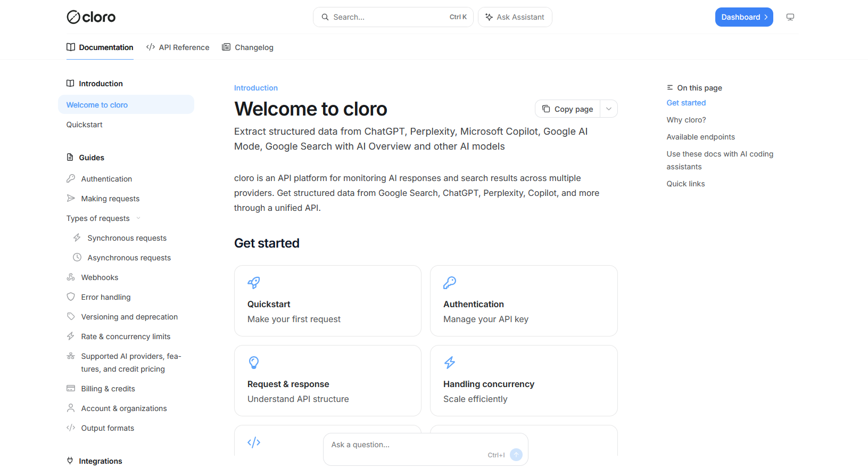Click the Asynchronous requests clock icon

pyautogui.click(x=77, y=257)
